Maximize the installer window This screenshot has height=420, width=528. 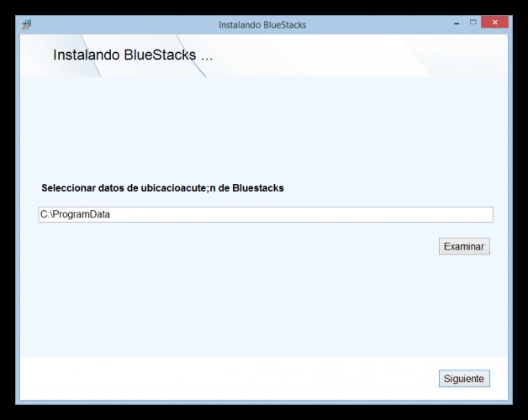pyautogui.click(x=473, y=22)
